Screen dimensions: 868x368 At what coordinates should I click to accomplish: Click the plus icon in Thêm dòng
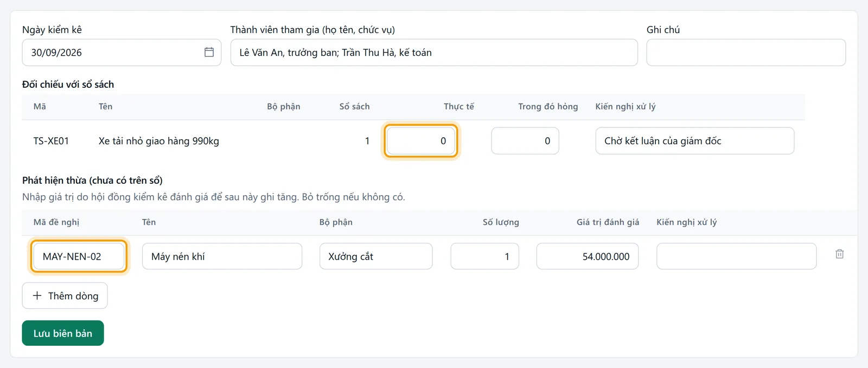tap(37, 295)
